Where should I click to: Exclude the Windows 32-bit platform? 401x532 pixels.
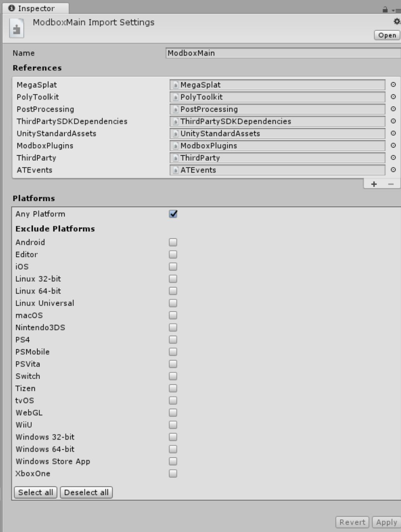click(173, 437)
